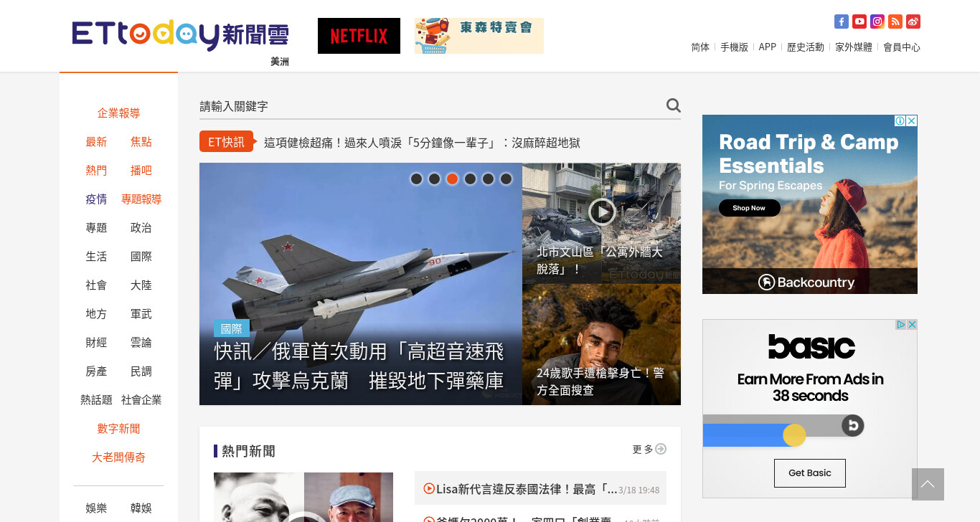Image resolution: width=980 pixels, height=522 pixels.
Task: Open the YouTube social icon
Action: (859, 22)
